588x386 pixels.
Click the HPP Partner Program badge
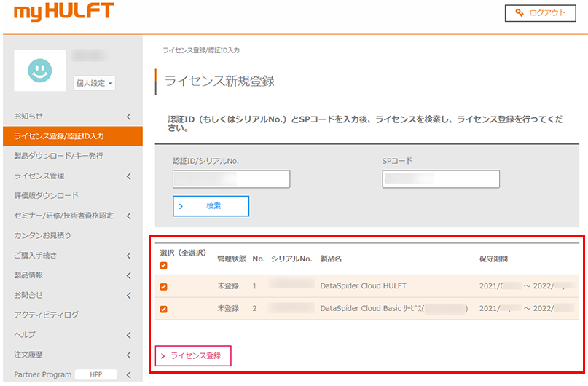tap(96, 374)
